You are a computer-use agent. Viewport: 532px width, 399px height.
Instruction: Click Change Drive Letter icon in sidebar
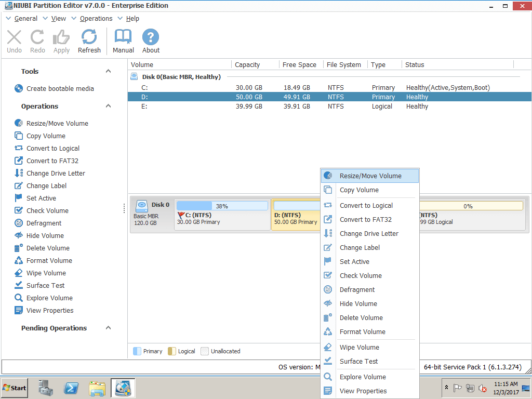pyautogui.click(x=19, y=173)
